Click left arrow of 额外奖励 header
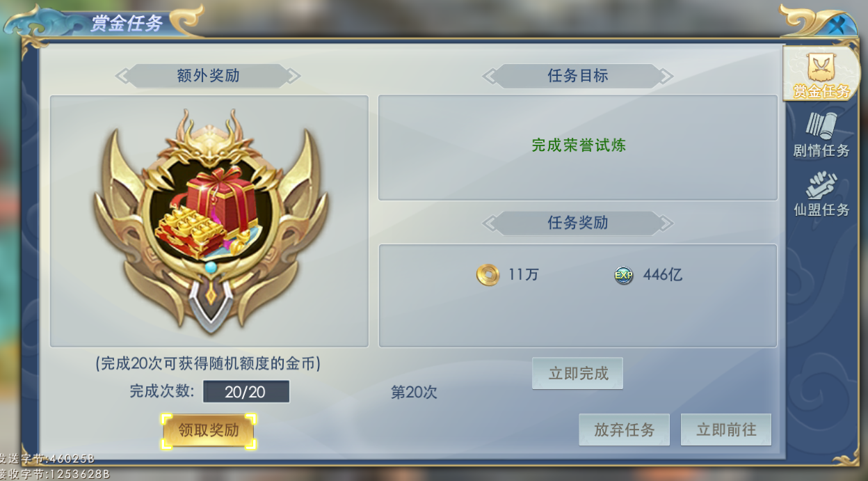Screen dimensions: 868x481 click(123, 75)
